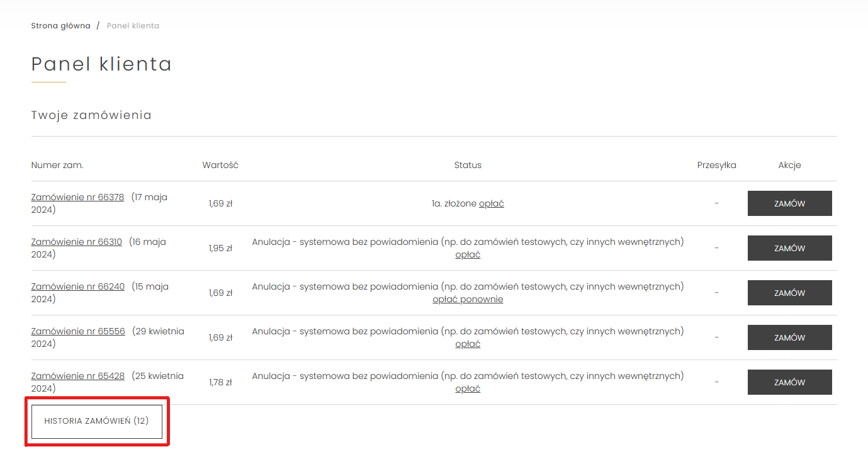Viewport: 868px width, 464px height.
Task: Open order Zamówienie nr 65428
Action: click(77, 376)
